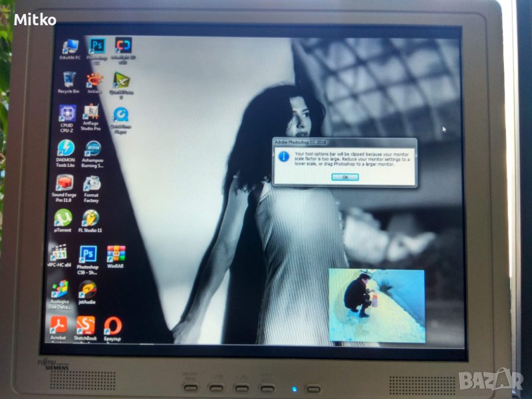Open FL Studio 11
532x399 pixels.
coord(90,218)
